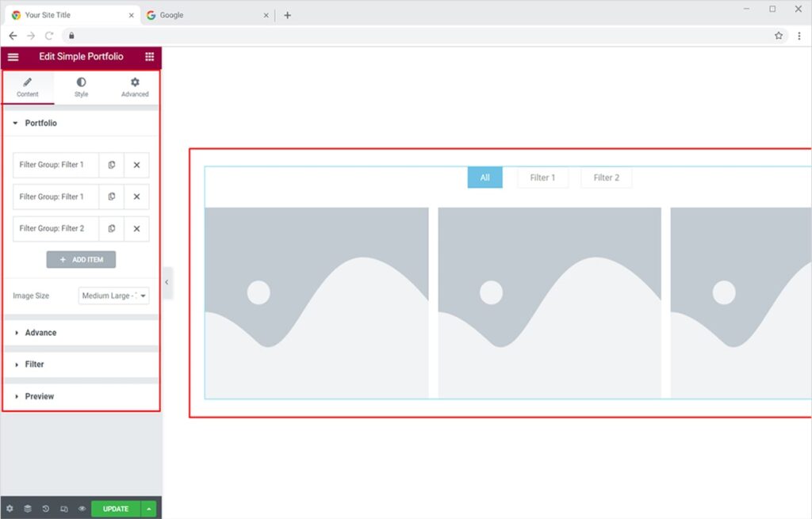Switch to the Advanced tab
Image resolution: width=812 pixels, height=519 pixels.
point(135,87)
